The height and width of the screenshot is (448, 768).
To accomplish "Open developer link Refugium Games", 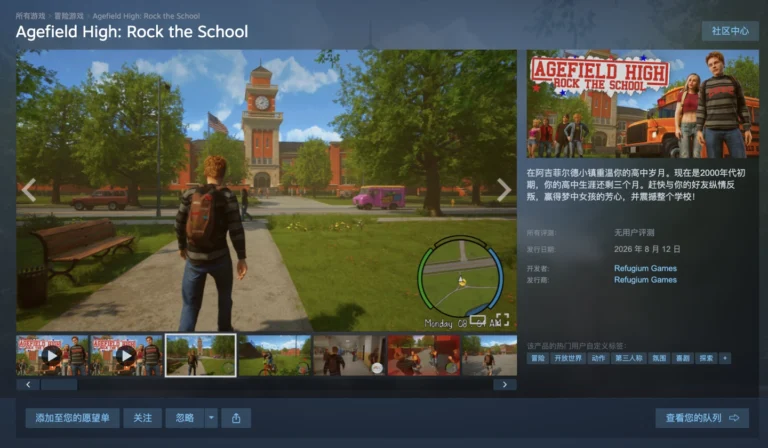I will click(x=645, y=268).
